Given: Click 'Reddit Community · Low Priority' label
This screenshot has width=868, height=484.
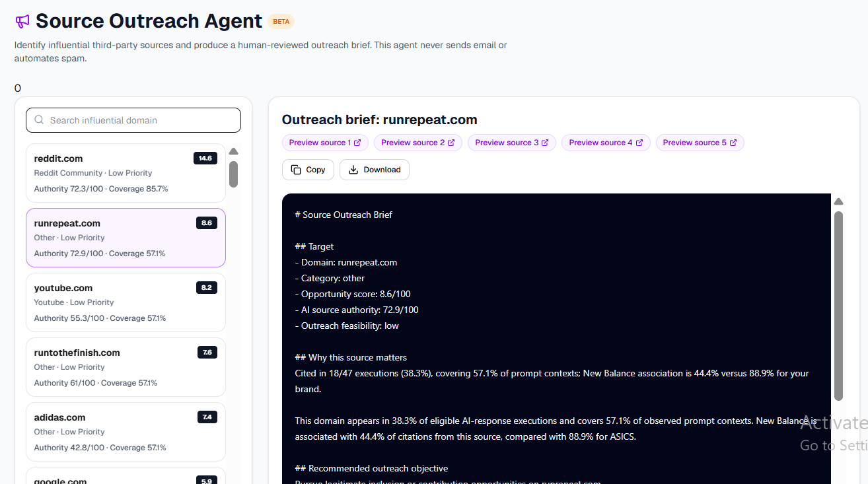Looking at the screenshot, I should point(93,173).
